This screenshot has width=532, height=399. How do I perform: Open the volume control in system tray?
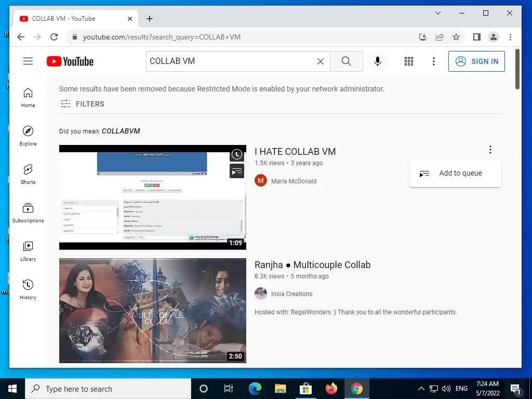click(446, 389)
